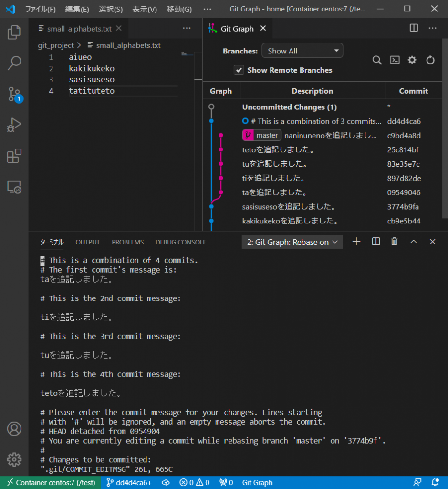Disable Show Remote Branches
Screen dimensions: 448x489
[x=239, y=70]
